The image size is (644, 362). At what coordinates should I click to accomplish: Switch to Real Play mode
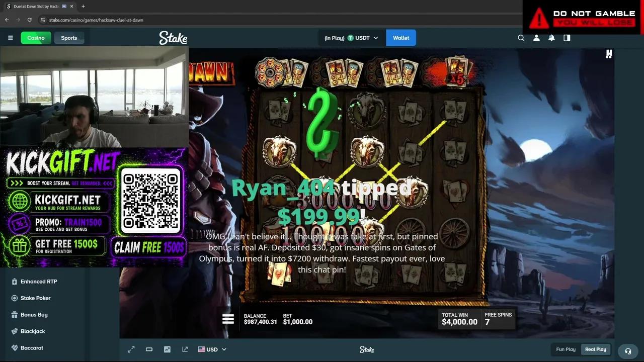pyautogui.click(x=596, y=349)
